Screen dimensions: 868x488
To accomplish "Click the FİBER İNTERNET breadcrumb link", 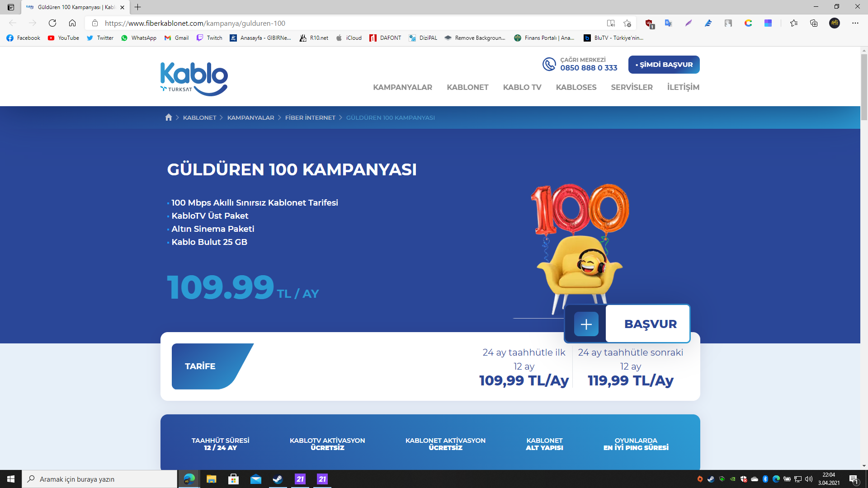I will click(310, 118).
